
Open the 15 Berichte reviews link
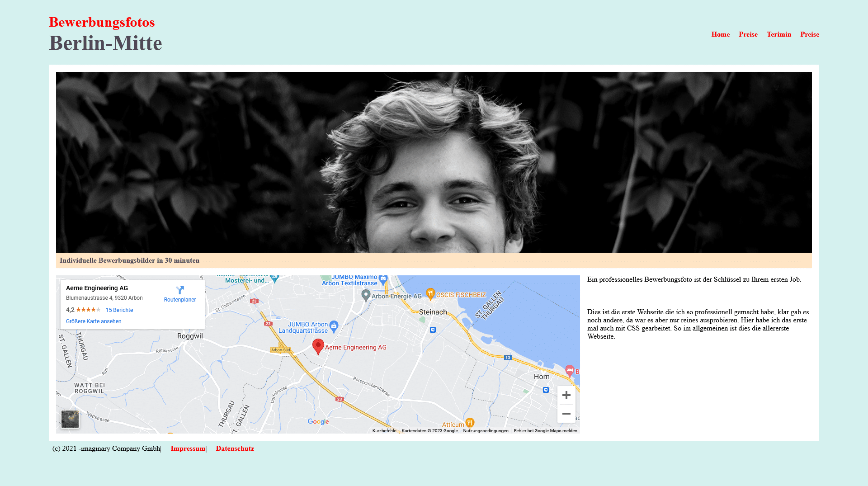tap(119, 310)
